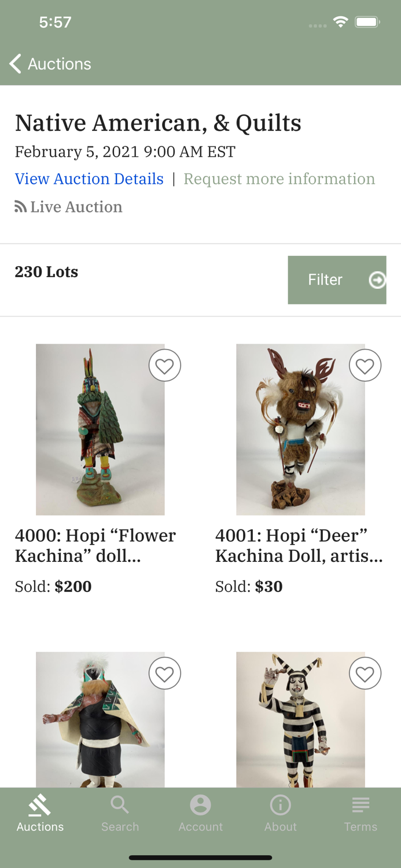Image resolution: width=401 pixels, height=868 pixels.
Task: Open the Terms icon in bottom bar
Action: click(x=360, y=804)
